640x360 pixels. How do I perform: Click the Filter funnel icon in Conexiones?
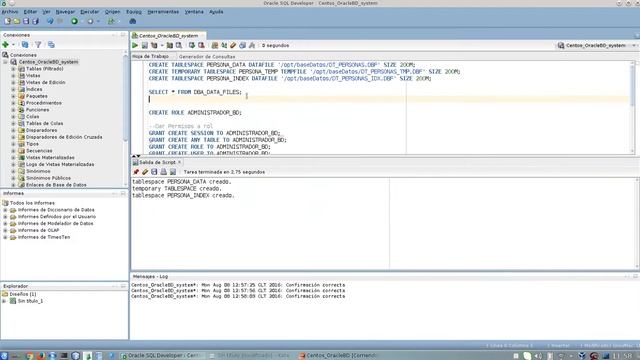click(38, 44)
